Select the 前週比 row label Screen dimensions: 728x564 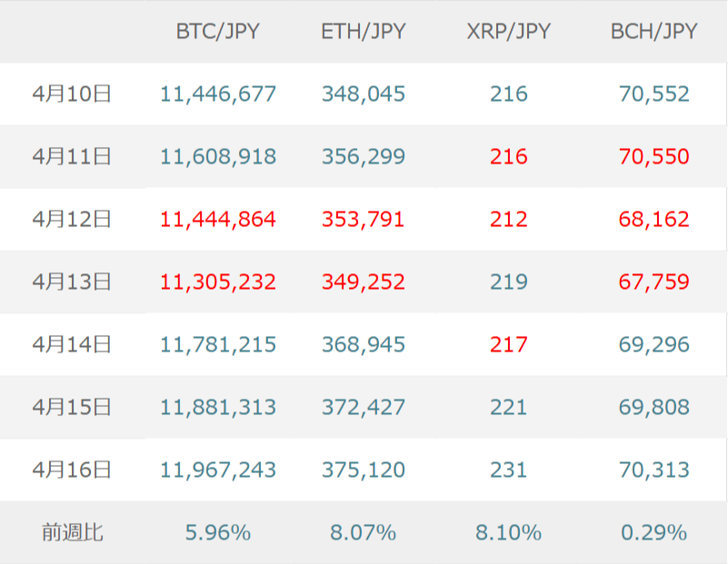coord(72,533)
